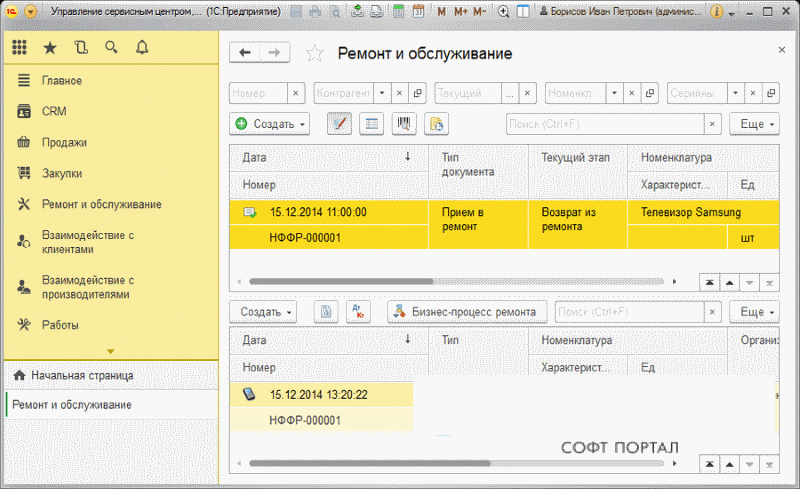This screenshot has width=800, height=489.
Task: Open the sections menu grid icon
Action: 19,47
